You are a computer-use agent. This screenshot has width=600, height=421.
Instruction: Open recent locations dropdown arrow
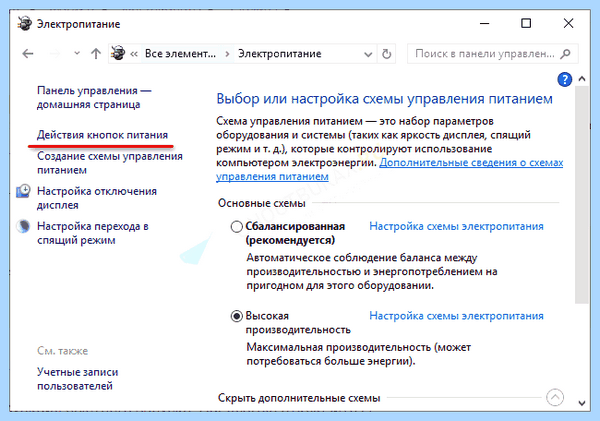pyautogui.click(x=77, y=53)
